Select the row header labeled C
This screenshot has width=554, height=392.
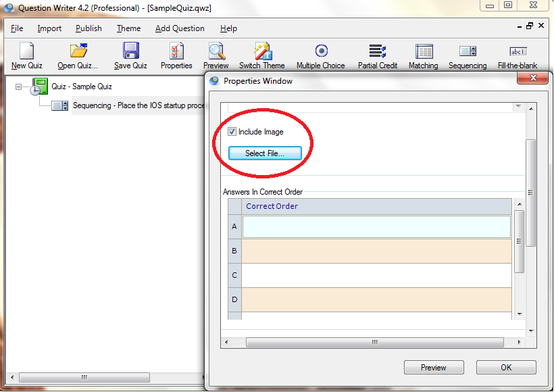(234, 275)
